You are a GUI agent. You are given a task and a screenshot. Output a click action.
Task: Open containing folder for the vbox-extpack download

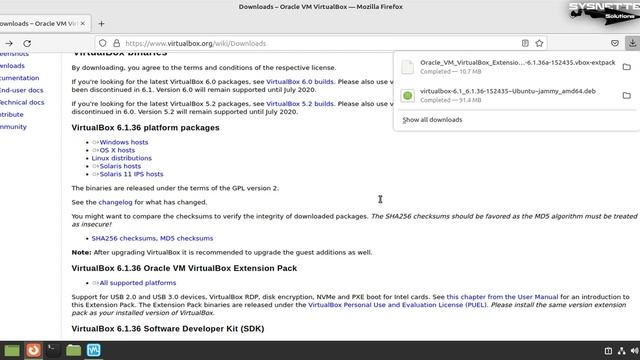[627, 67]
